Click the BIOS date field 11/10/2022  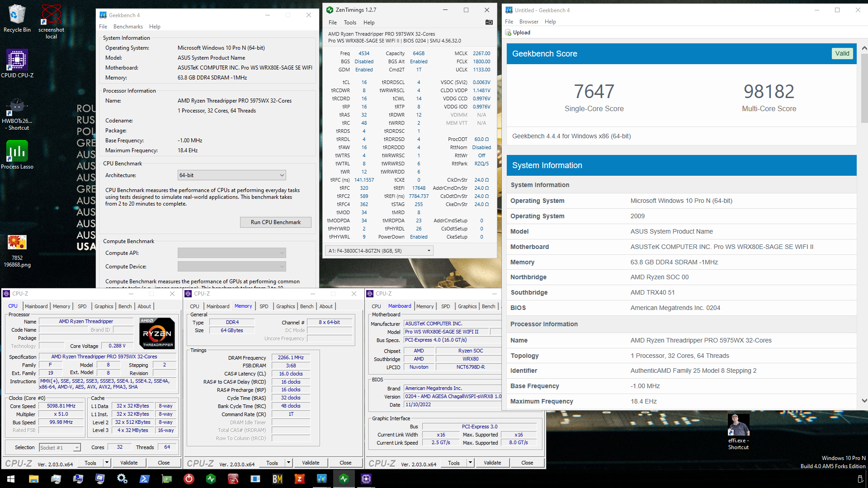coord(453,404)
